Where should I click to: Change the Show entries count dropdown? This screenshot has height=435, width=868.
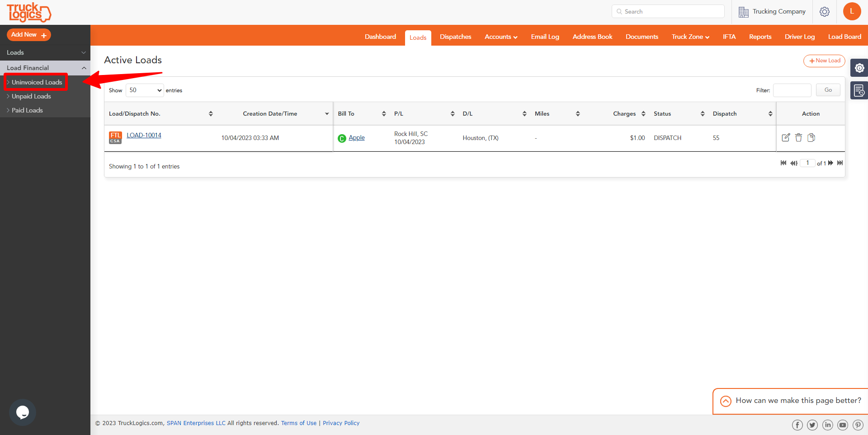(x=144, y=90)
